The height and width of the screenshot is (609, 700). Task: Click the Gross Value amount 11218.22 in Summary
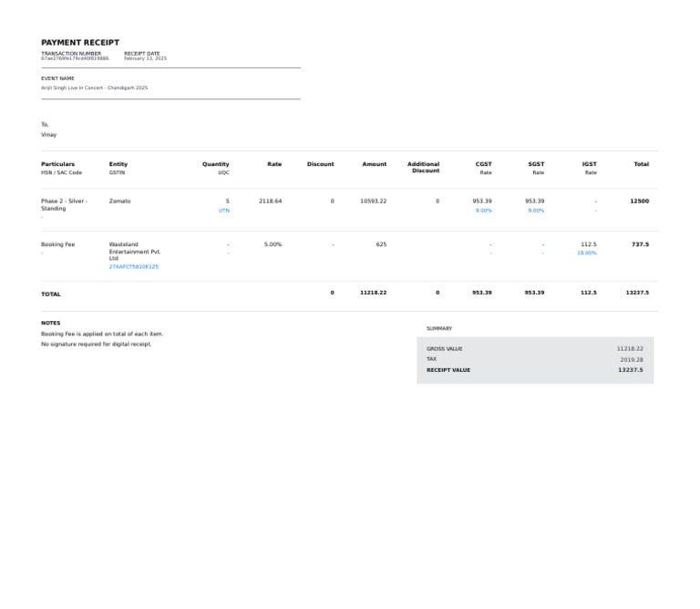(x=629, y=349)
